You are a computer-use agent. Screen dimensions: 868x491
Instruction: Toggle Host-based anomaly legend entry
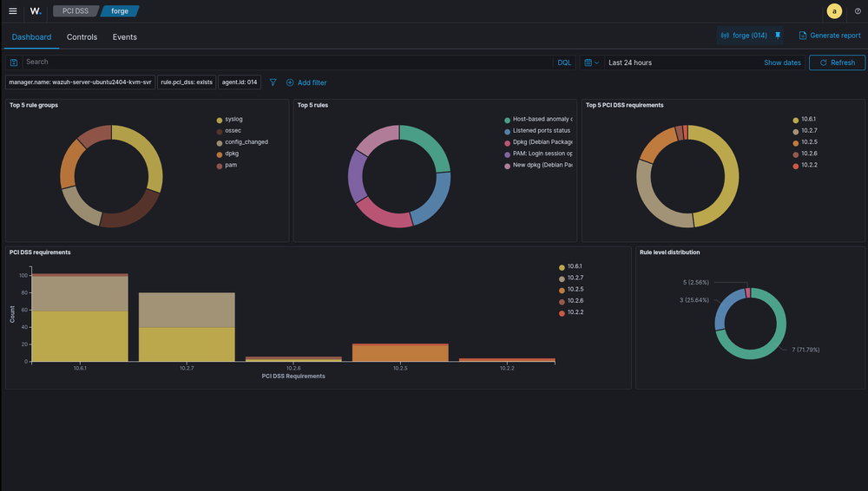539,120
